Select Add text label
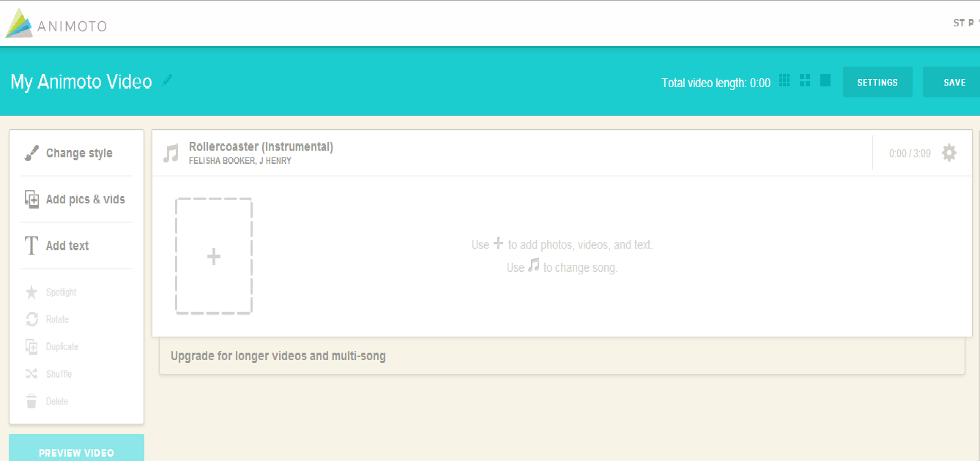 67,246
